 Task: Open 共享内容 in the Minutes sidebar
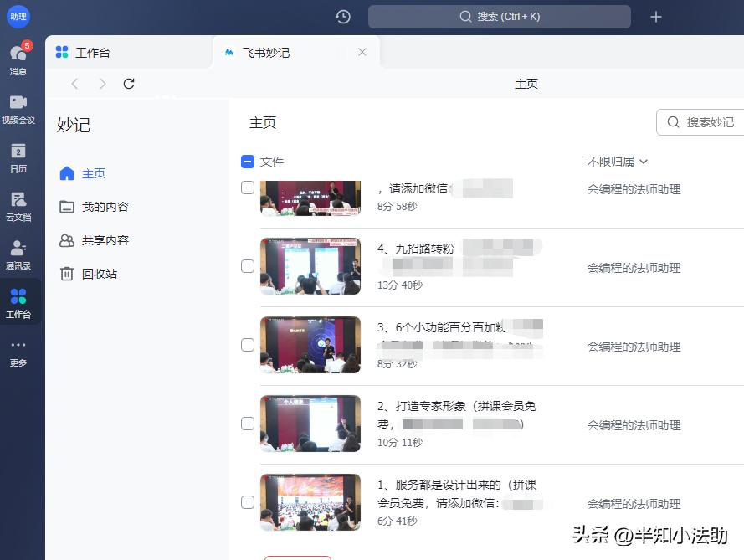(106, 240)
